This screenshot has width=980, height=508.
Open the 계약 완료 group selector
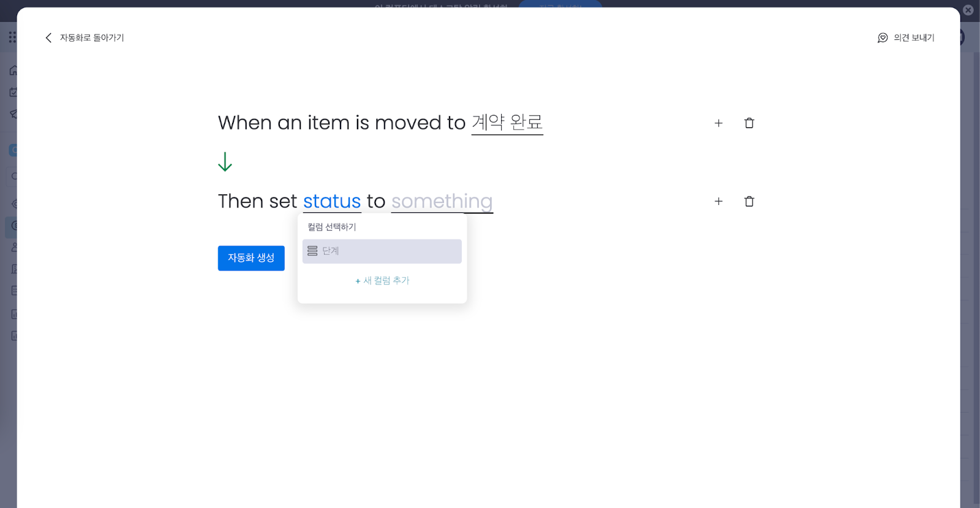pyautogui.click(x=507, y=122)
